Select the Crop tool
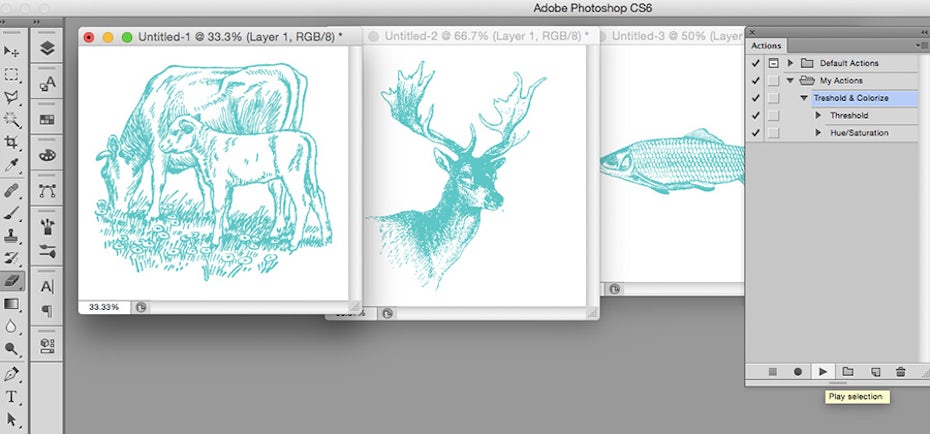Viewport: 930px width, 434px height. coord(12,143)
